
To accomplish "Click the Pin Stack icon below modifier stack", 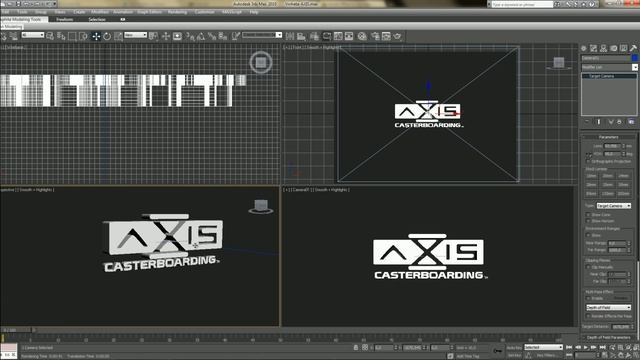I will coord(587,122).
